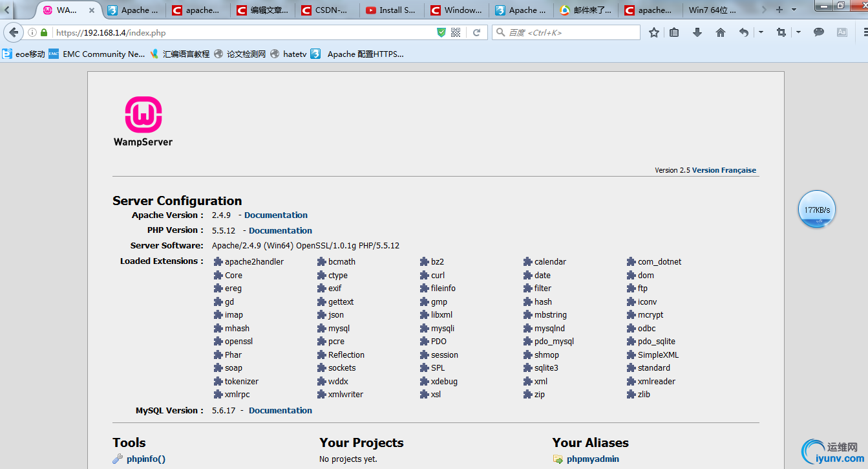Click the Server Software value text
868x469 pixels.
point(306,246)
